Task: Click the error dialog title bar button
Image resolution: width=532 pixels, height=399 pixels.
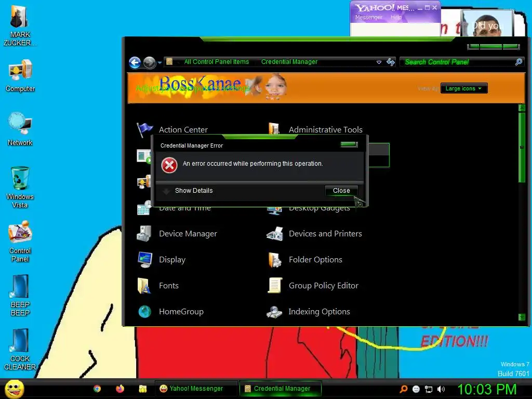Action: (x=349, y=144)
